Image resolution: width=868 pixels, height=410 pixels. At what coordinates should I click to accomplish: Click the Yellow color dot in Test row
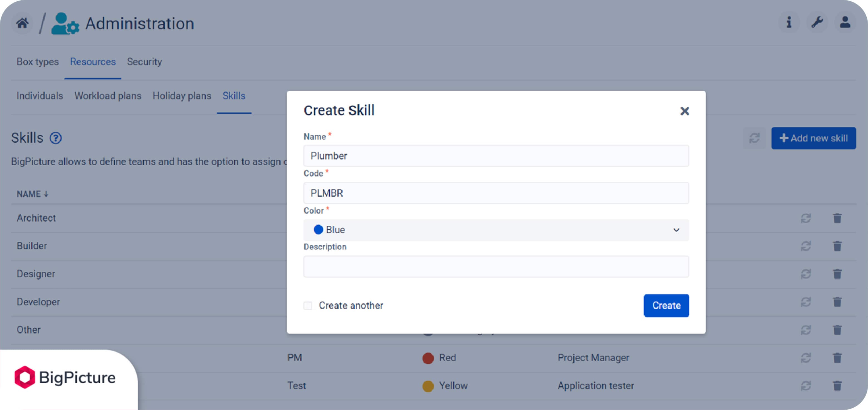428,386
